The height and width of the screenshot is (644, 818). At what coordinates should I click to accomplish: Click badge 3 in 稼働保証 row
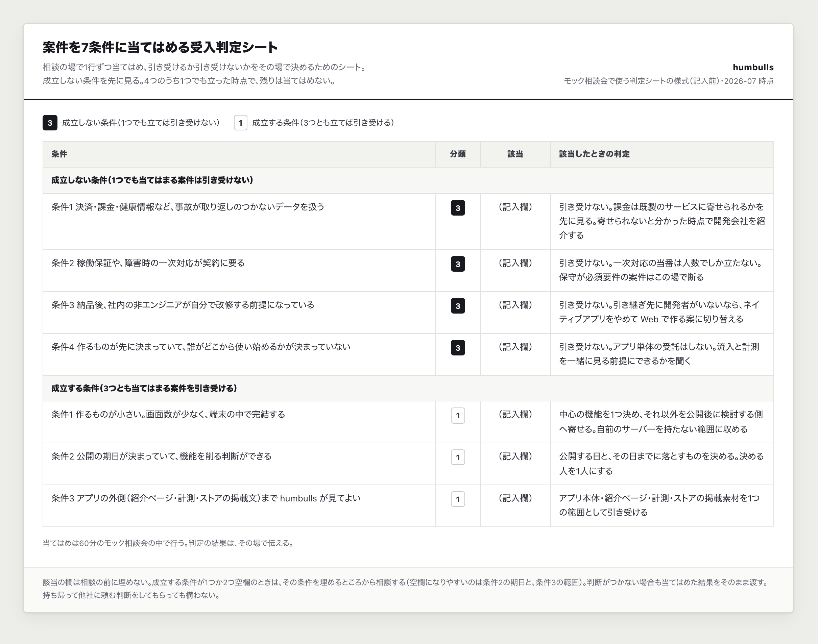coord(458,264)
